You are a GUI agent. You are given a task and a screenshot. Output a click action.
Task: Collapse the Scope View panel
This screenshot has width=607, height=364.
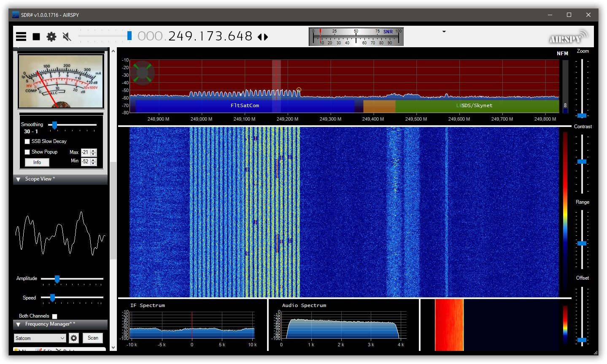[x=18, y=179]
